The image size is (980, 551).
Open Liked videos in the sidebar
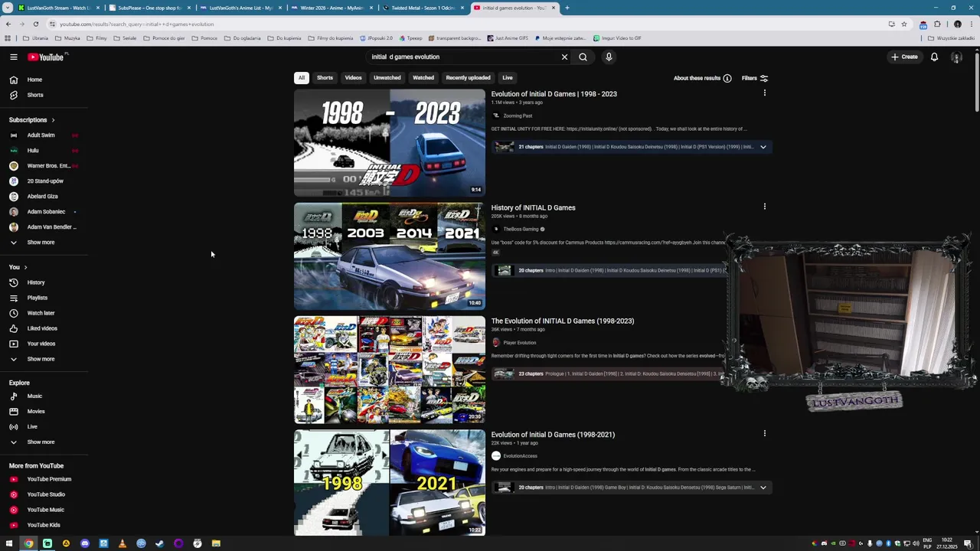(42, 328)
